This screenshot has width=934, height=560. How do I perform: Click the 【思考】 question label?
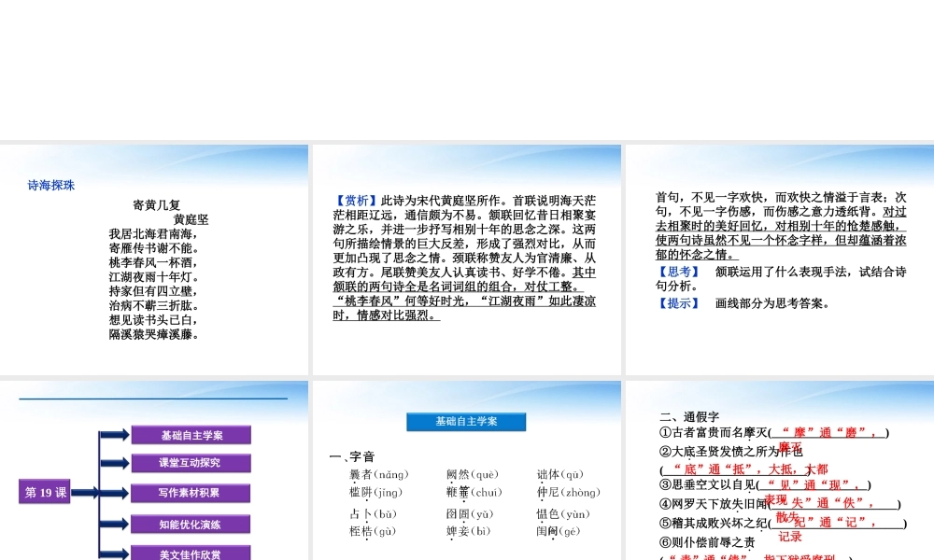click(x=677, y=273)
